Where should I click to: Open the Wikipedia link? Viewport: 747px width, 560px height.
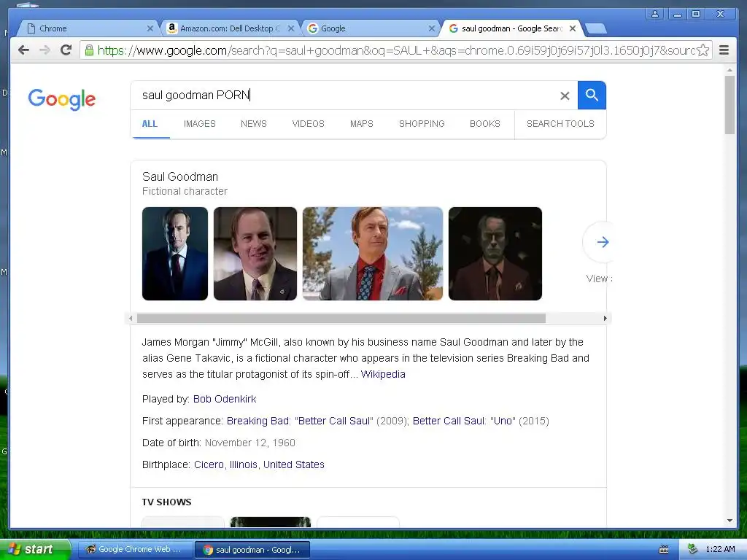pos(383,374)
